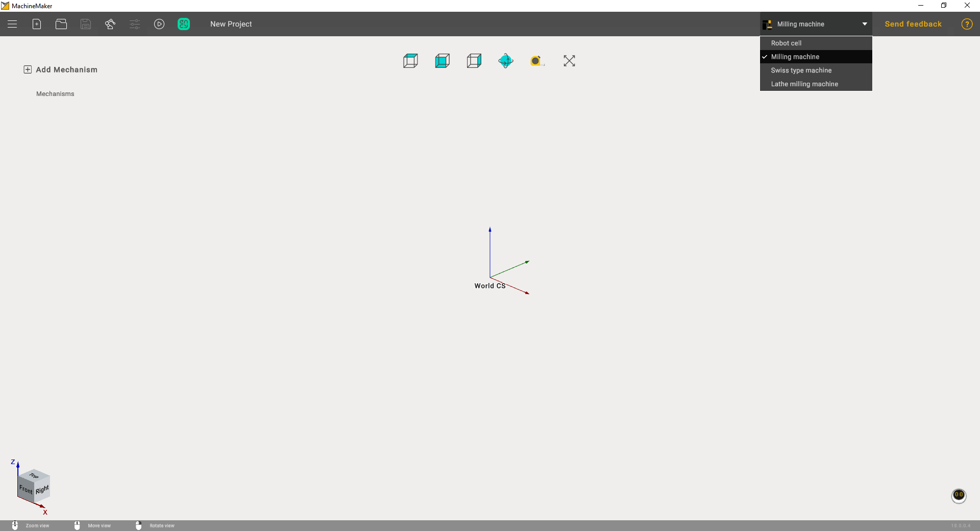The width and height of the screenshot is (980, 531).
Task: Select the World CS label in viewport
Action: coord(490,286)
